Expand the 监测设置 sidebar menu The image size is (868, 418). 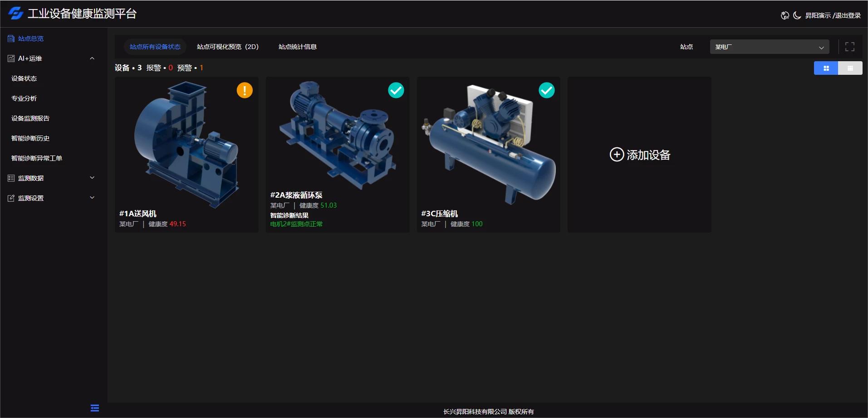[x=92, y=198]
